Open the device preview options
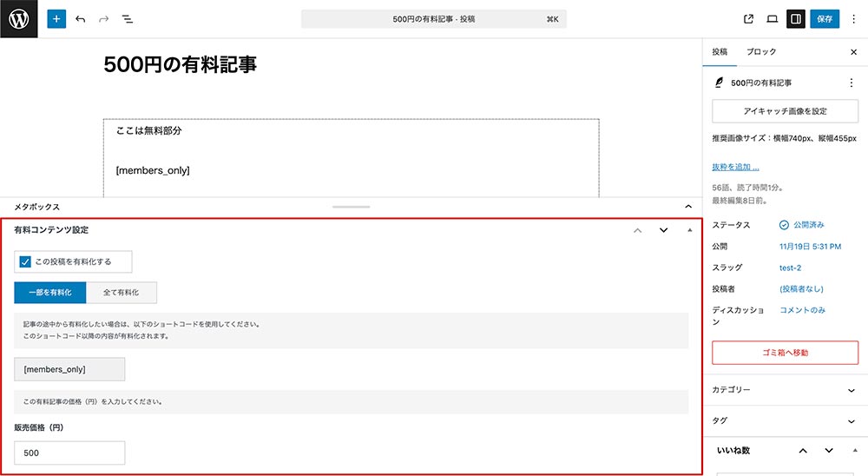Screen dimensions: 868x476 click(x=773, y=19)
